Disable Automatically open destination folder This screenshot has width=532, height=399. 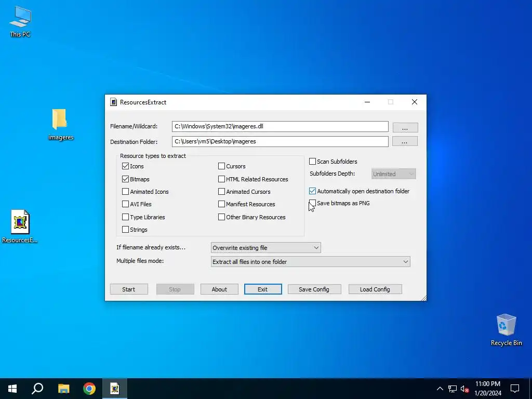[312, 191]
